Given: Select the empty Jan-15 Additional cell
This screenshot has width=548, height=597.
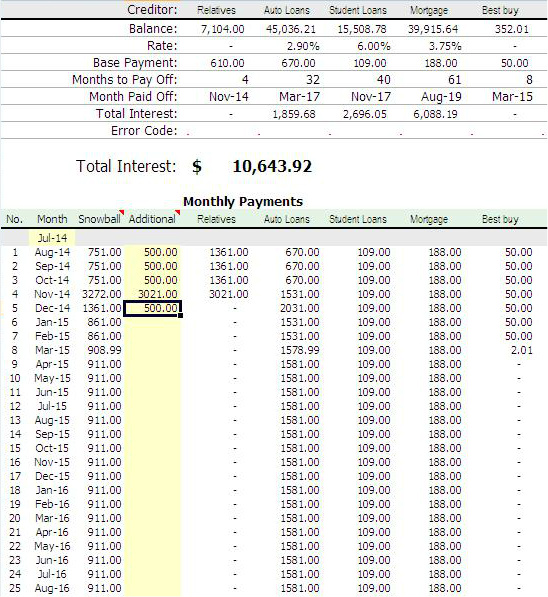Looking at the screenshot, I should [152, 322].
